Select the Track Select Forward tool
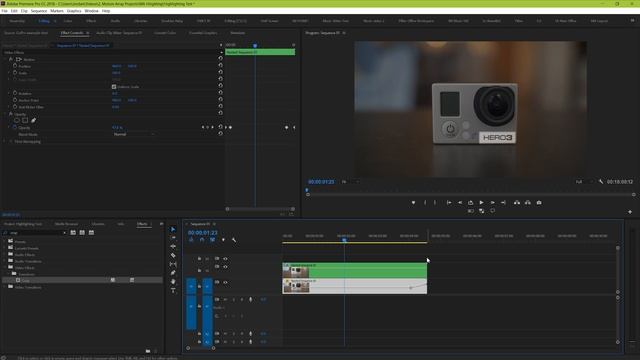 [173, 238]
